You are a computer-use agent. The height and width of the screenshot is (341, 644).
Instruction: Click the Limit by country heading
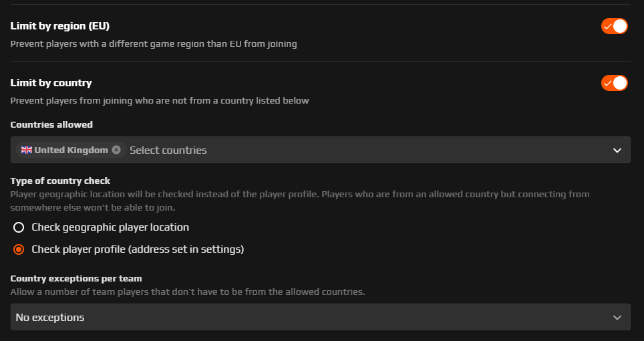51,83
